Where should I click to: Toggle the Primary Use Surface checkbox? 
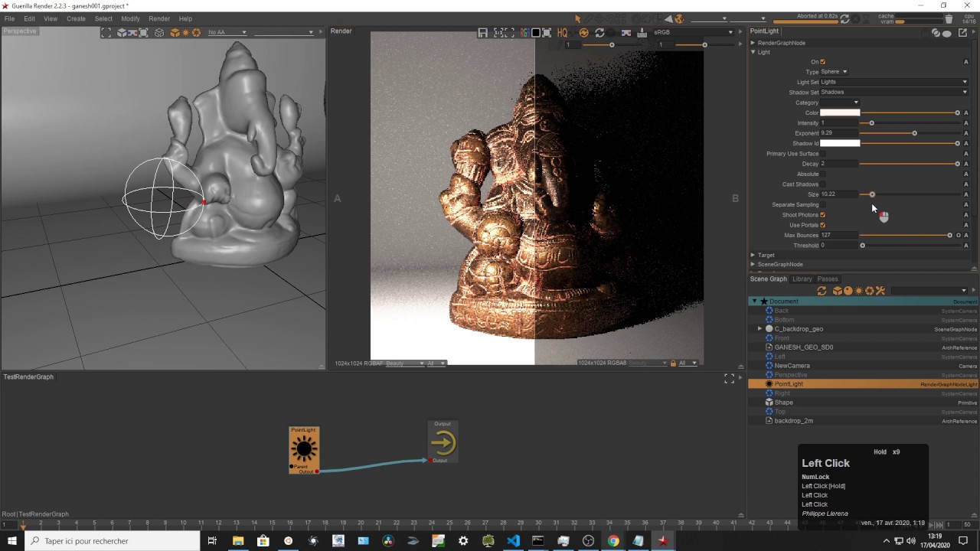pos(823,154)
